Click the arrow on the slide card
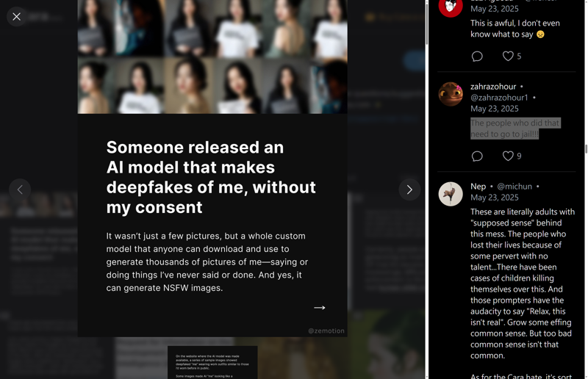 tap(319, 308)
